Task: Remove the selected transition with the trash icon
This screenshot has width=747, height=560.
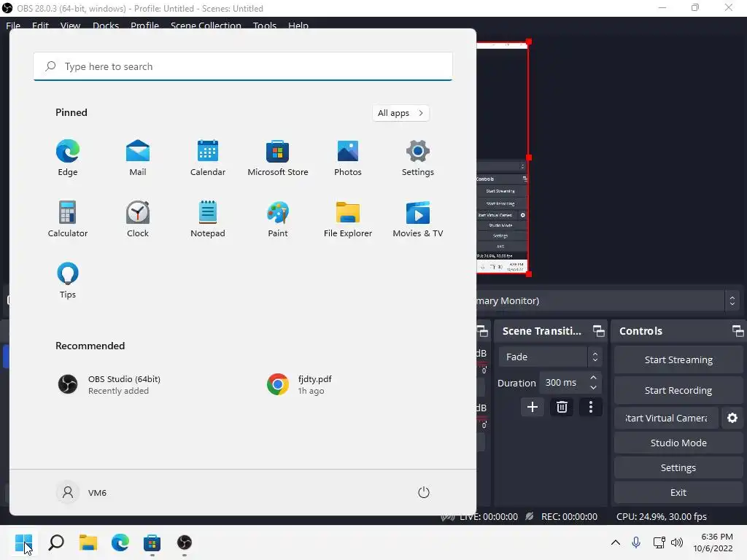Action: coord(562,407)
